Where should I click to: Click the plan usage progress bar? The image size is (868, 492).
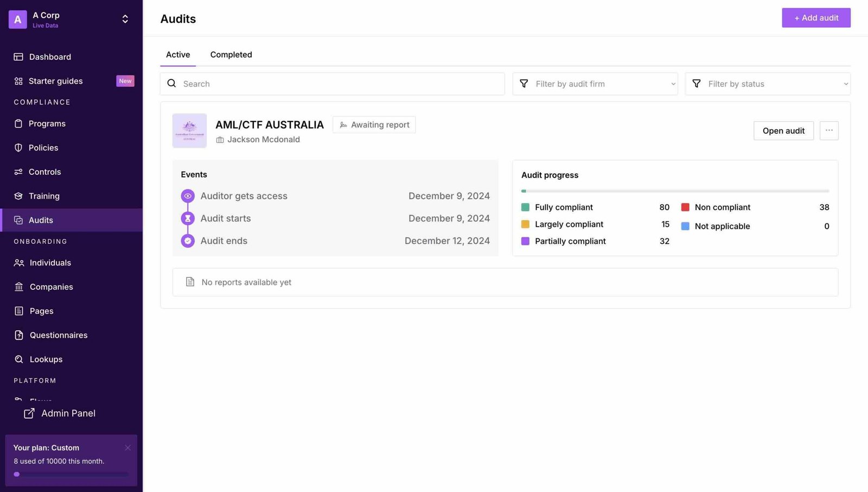tap(71, 474)
